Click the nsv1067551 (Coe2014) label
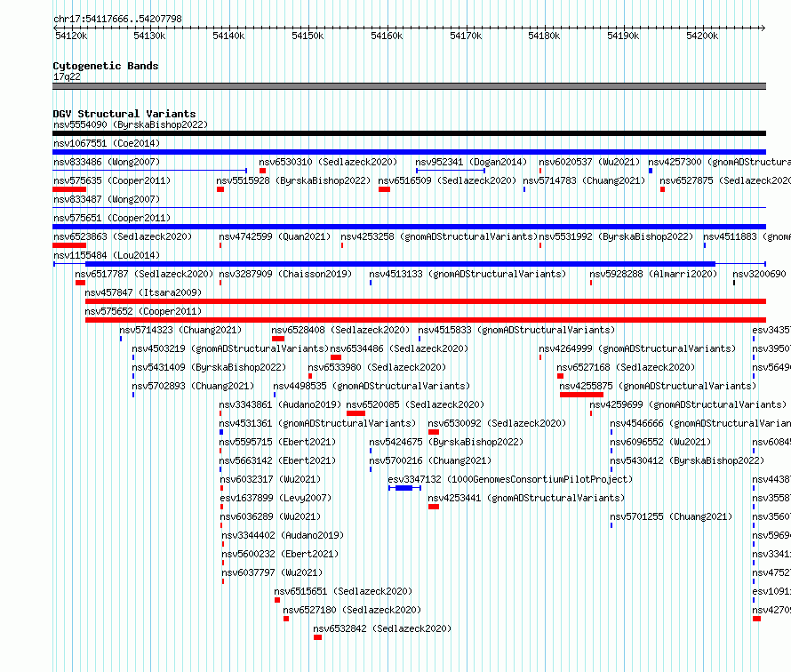Image resolution: width=791 pixels, height=672 pixels. coord(107,143)
